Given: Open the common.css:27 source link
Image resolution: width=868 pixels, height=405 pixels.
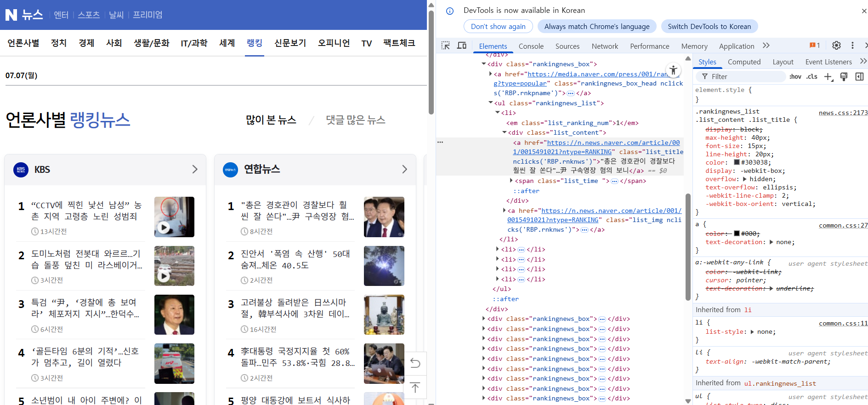Looking at the screenshot, I should pyautogui.click(x=843, y=225).
